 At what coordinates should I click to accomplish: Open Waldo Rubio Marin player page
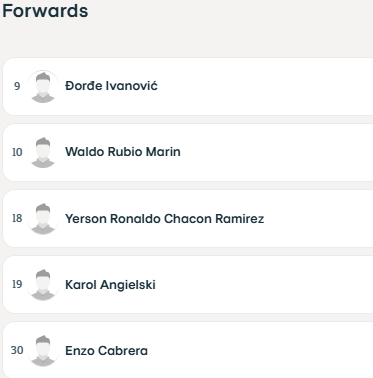(x=123, y=152)
